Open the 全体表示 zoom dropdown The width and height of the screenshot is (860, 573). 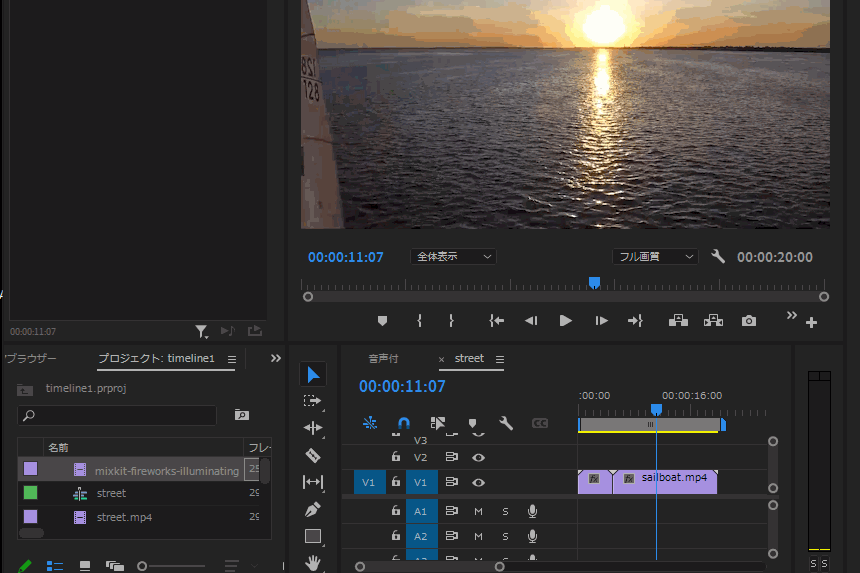click(454, 257)
